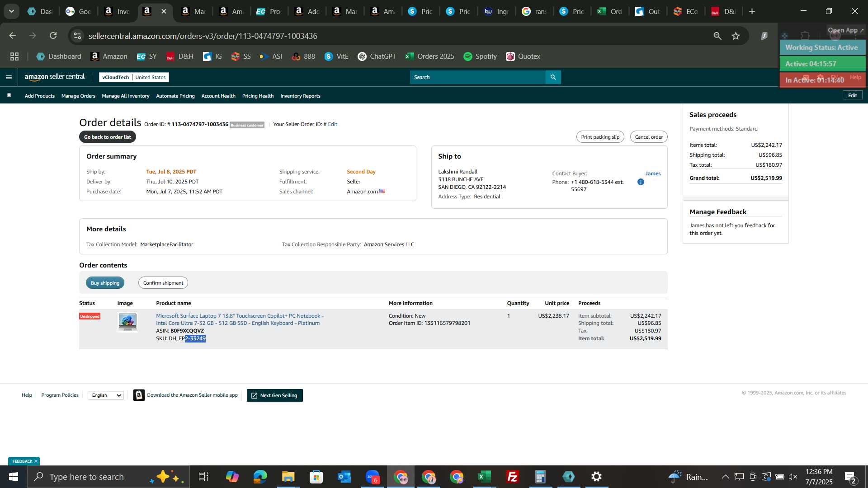Open the ChatGPT bookmark
This screenshot has width=868, height=488.
pos(377,56)
